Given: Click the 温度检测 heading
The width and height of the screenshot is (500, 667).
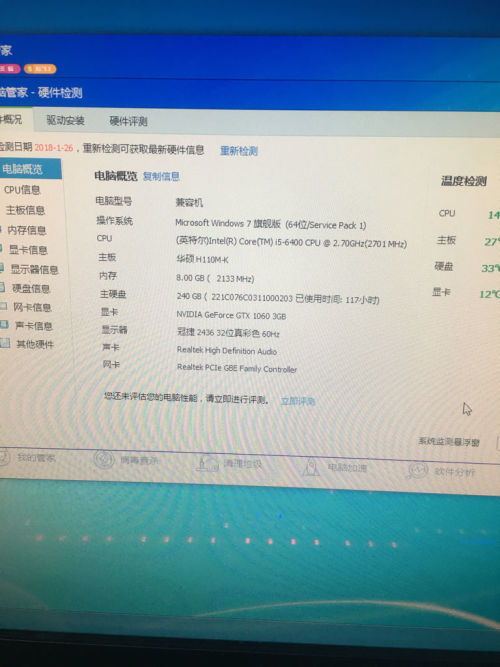Looking at the screenshot, I should coord(463,182).
